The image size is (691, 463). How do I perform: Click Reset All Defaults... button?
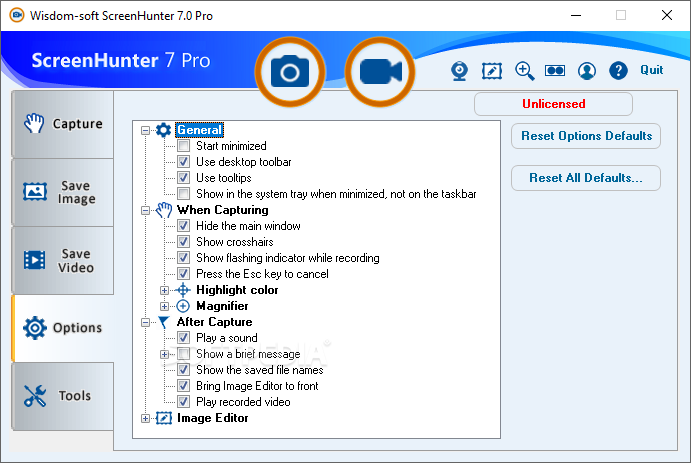(x=586, y=178)
